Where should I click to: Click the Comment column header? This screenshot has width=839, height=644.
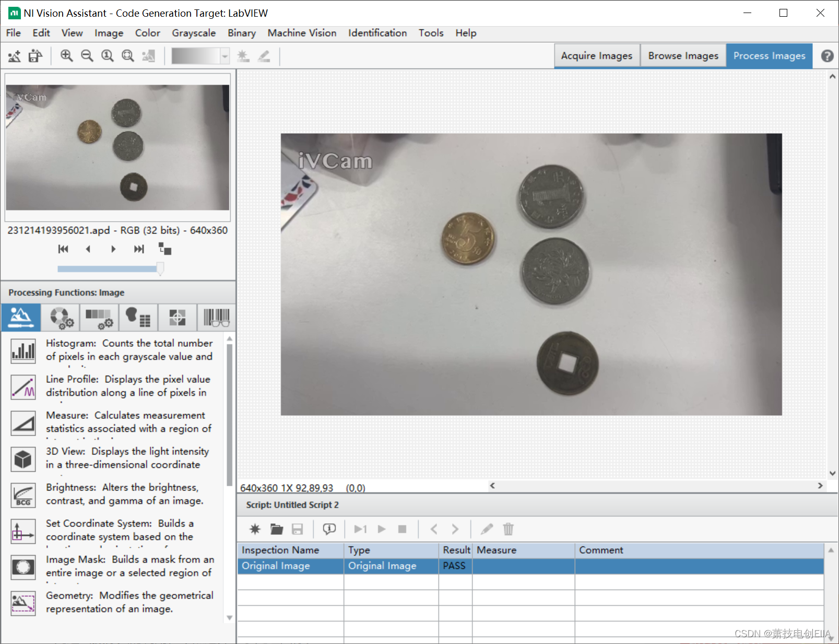point(699,550)
